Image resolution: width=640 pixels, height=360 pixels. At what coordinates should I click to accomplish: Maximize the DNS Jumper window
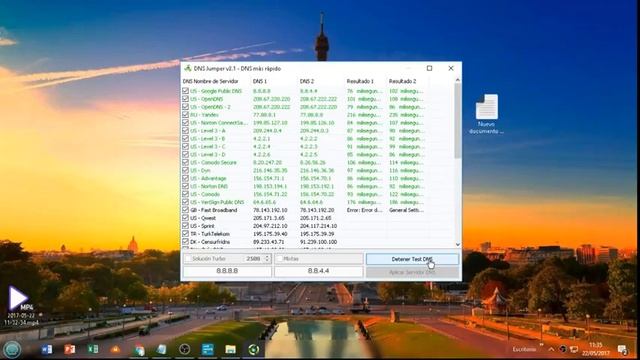coord(429,68)
